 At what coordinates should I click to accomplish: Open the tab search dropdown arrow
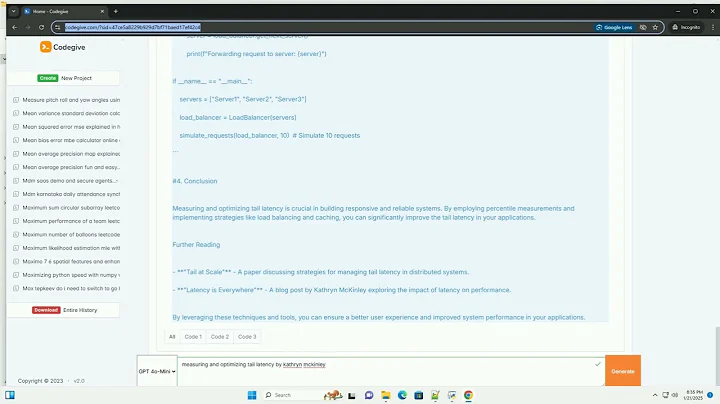(x=14, y=11)
